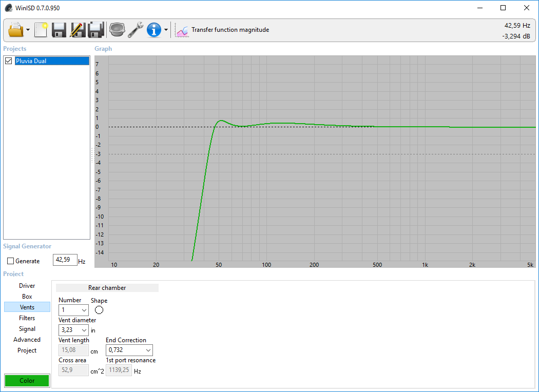Click the Vent length field
This screenshot has height=392, width=539.
click(x=73, y=350)
